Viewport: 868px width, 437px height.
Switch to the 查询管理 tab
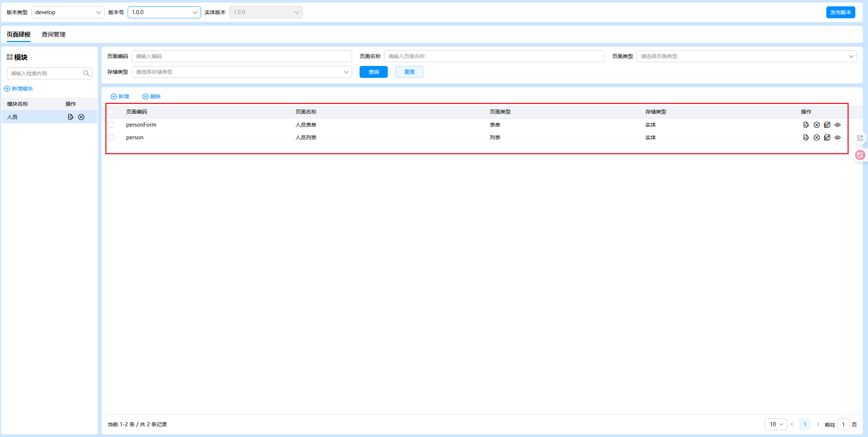tap(54, 34)
